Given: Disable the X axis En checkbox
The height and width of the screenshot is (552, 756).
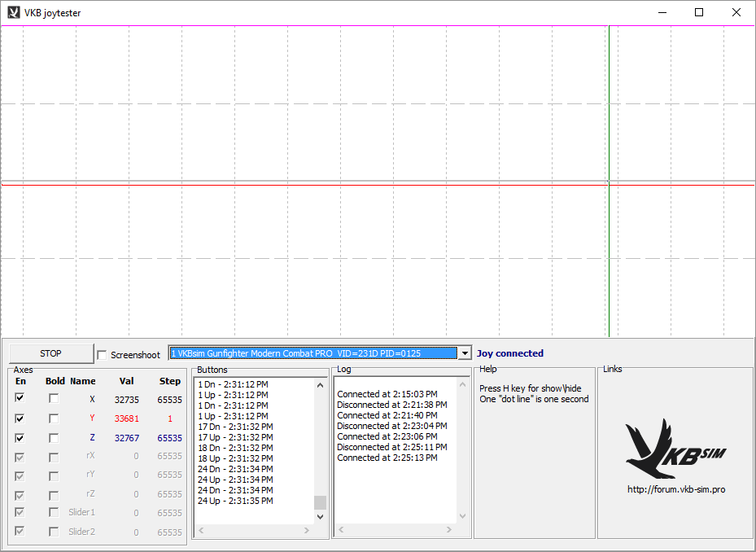Looking at the screenshot, I should 20,398.
